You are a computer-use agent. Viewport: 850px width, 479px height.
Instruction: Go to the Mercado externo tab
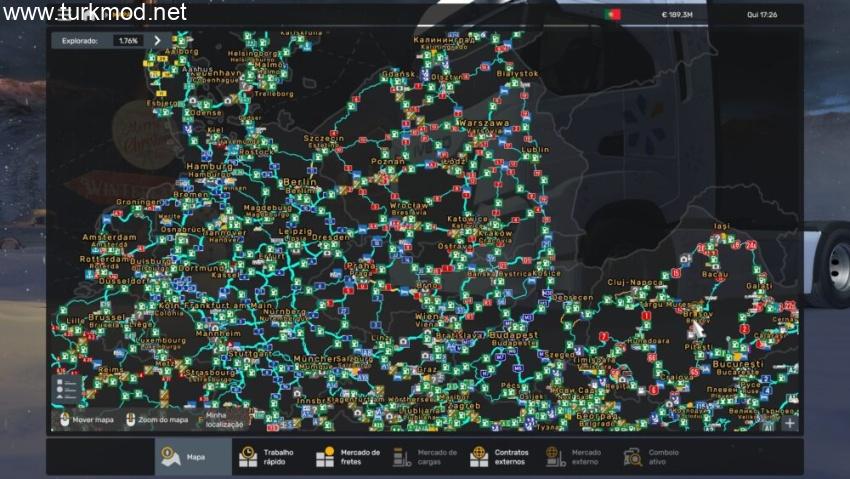(x=576, y=457)
